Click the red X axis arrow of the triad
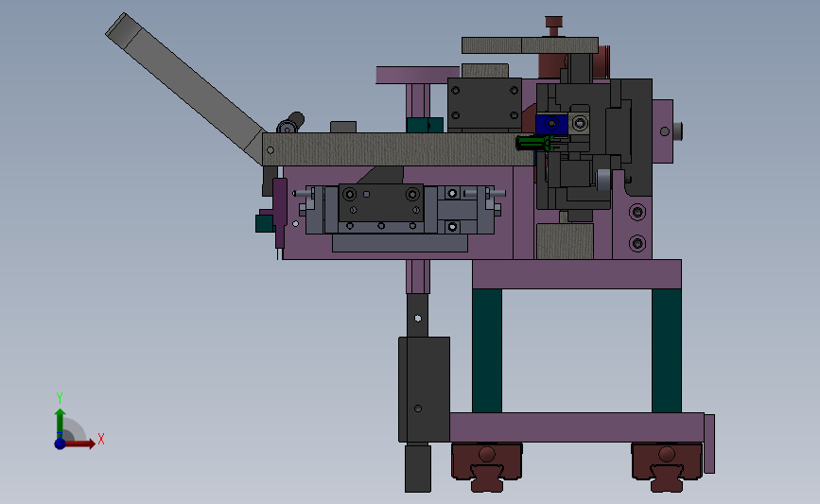Screen dimensions: 820x504 pyautogui.click(x=80, y=443)
